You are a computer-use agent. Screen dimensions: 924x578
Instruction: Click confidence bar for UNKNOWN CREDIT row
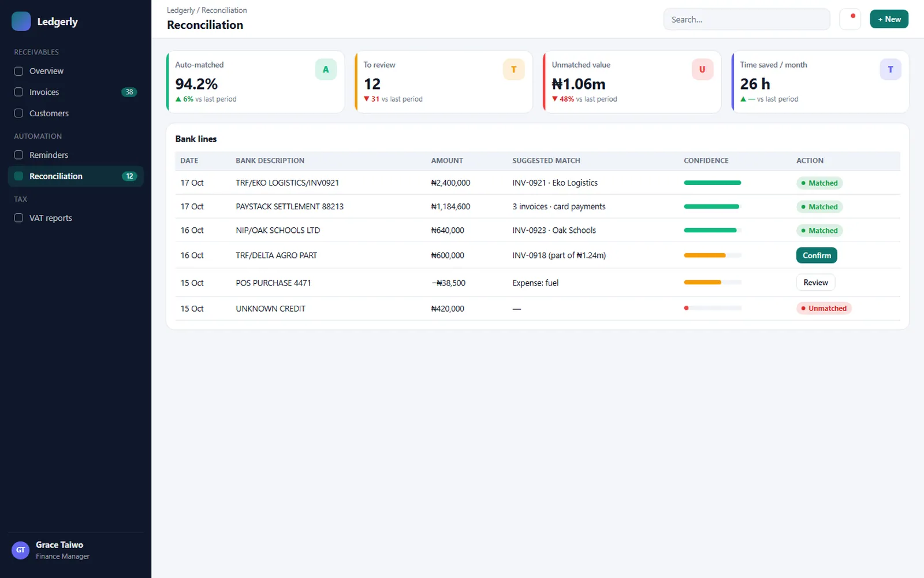(713, 308)
